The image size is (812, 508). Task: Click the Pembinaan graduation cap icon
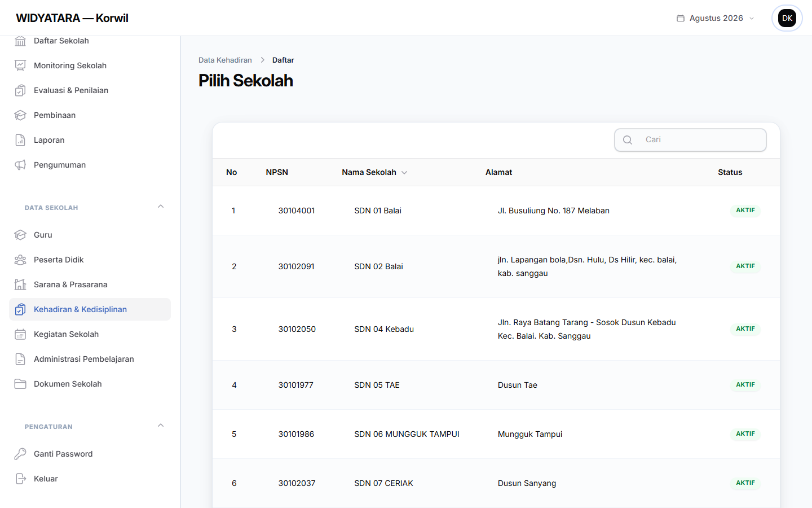[20, 115]
